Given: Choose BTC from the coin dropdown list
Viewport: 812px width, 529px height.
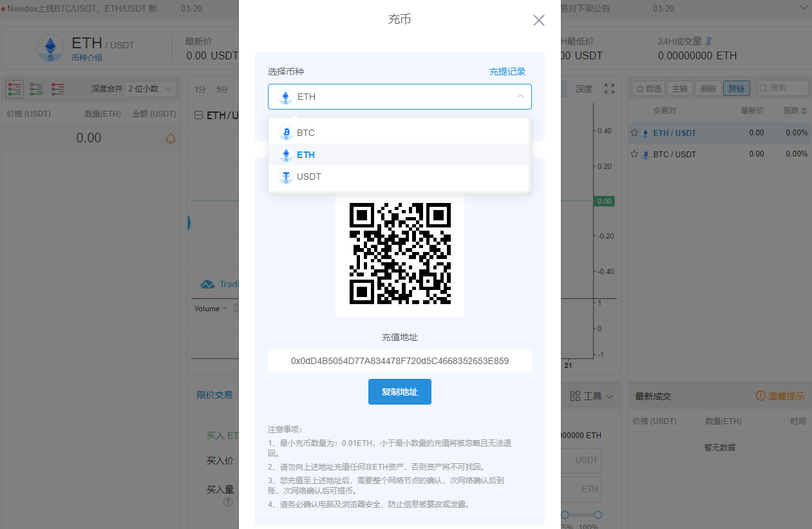Looking at the screenshot, I should (x=399, y=133).
